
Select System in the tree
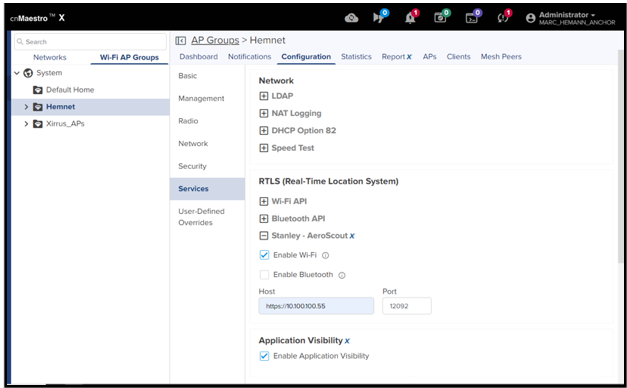[x=49, y=73]
